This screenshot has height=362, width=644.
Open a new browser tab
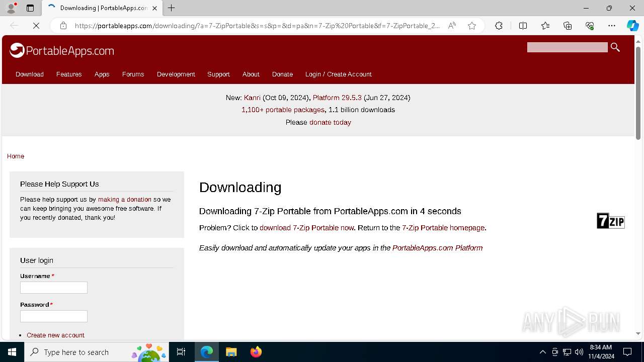[172, 8]
